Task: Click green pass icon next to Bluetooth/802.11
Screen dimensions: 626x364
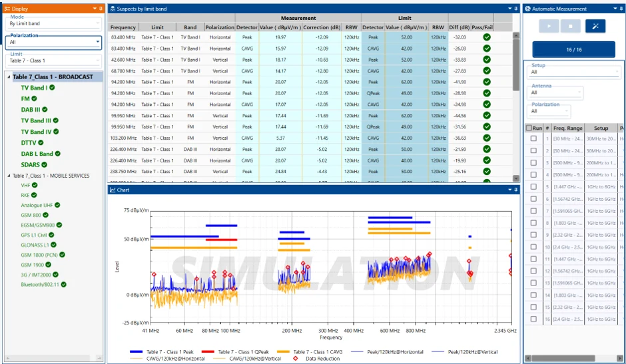Action: (63, 285)
